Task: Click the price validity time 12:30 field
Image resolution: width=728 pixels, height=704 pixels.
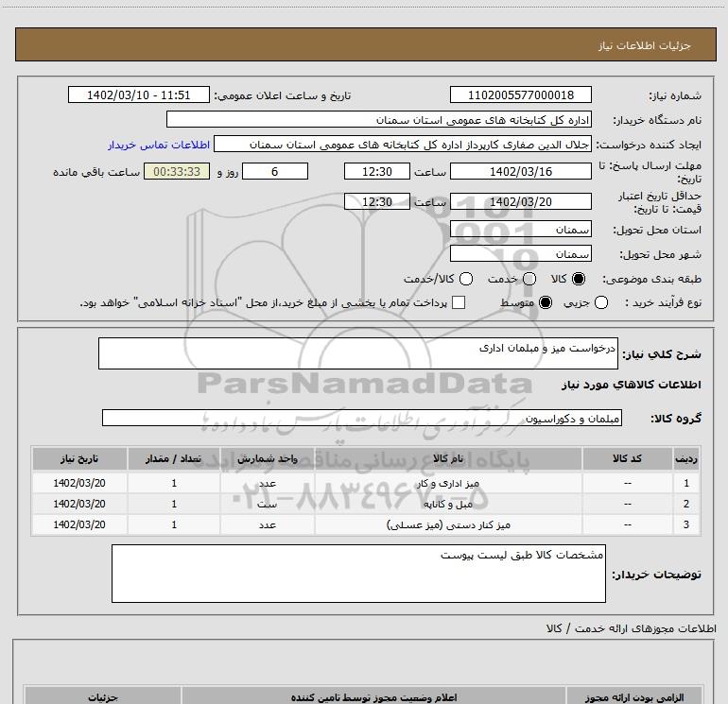Action: (x=377, y=201)
